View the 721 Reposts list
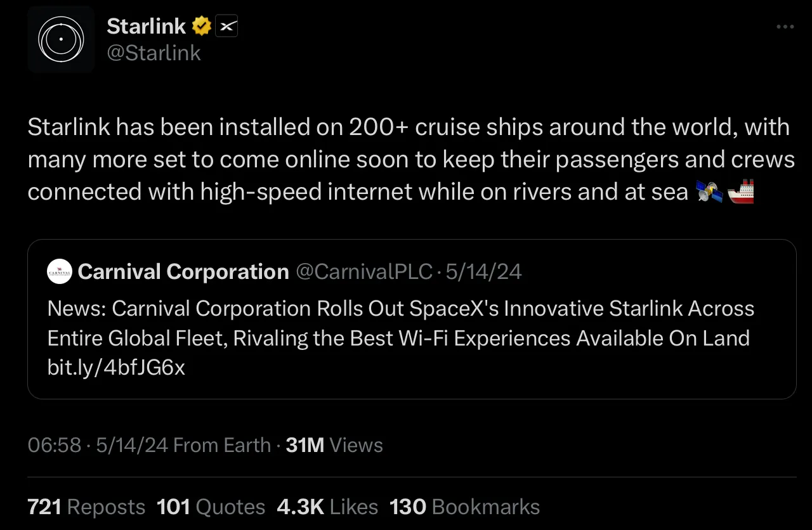 tap(86, 507)
